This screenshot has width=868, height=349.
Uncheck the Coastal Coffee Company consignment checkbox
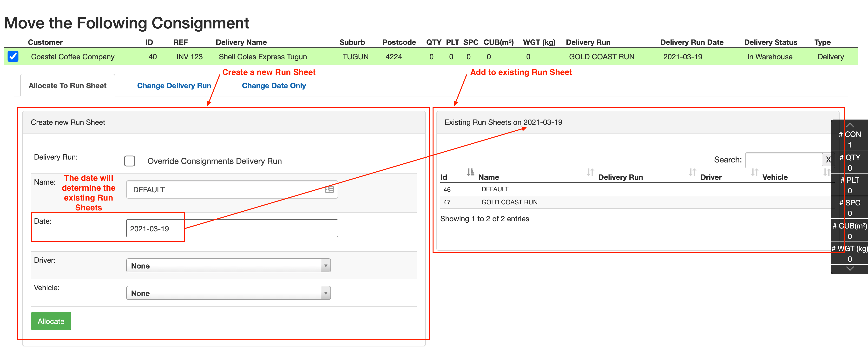tap(13, 56)
